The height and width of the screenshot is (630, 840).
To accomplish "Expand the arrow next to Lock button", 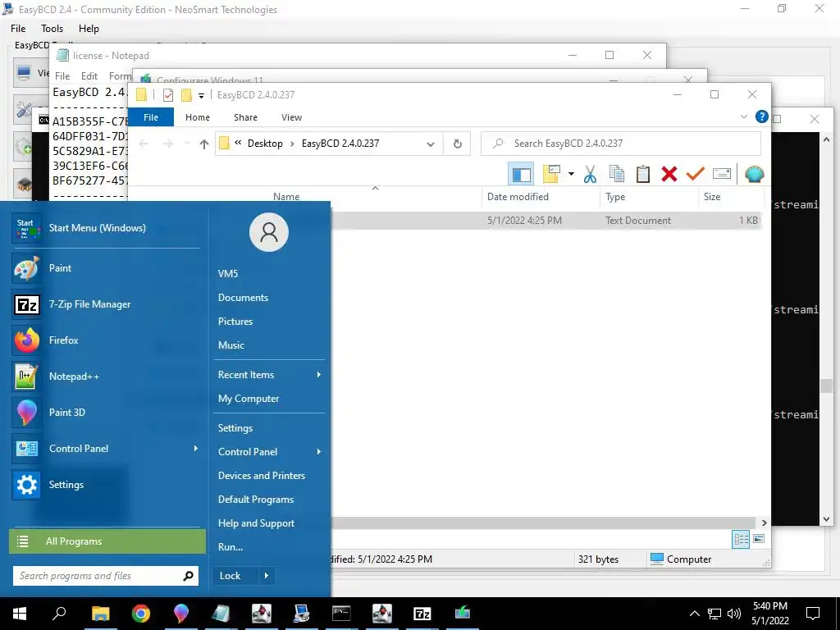I will pyautogui.click(x=267, y=575).
